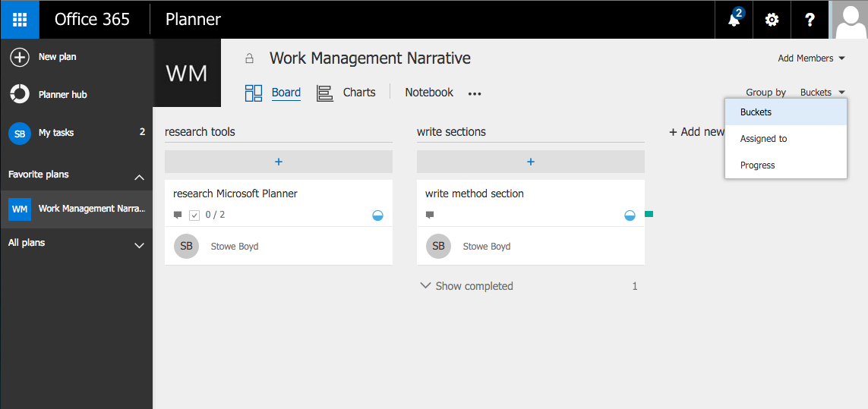Open notifications bell showing 2 alerts
This screenshot has width=868, height=409.
pos(734,20)
